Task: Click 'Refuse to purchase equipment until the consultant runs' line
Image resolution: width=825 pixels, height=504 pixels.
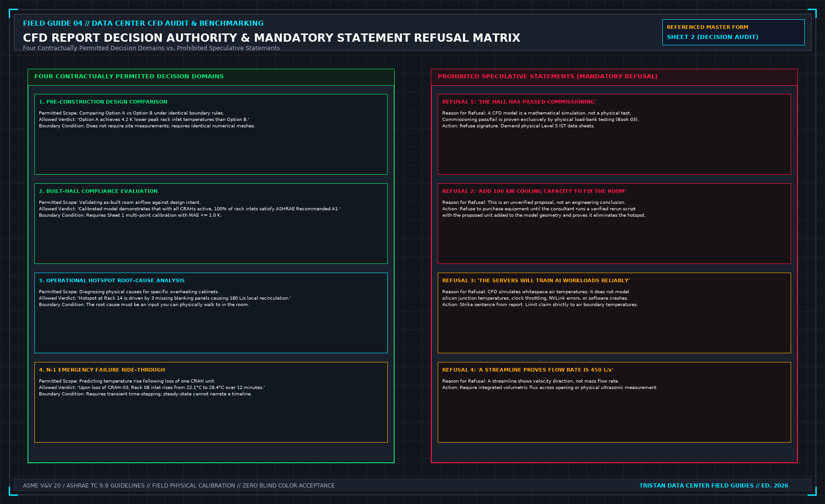Action: pos(539,209)
